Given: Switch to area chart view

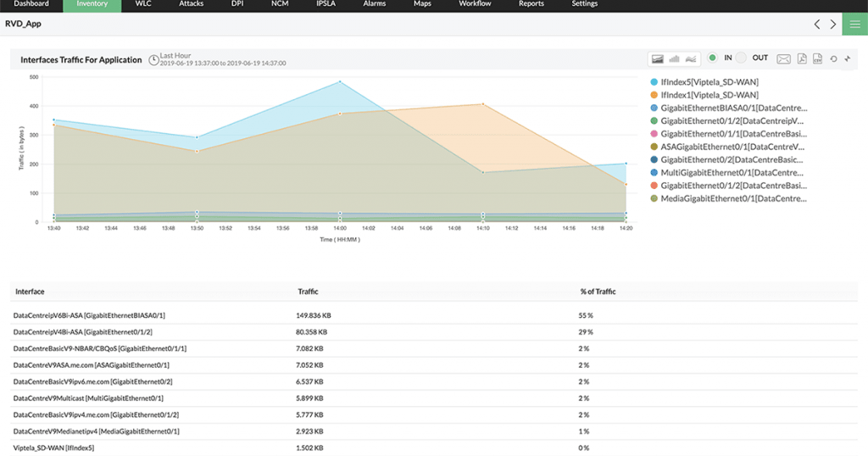Looking at the screenshot, I should click(658, 58).
